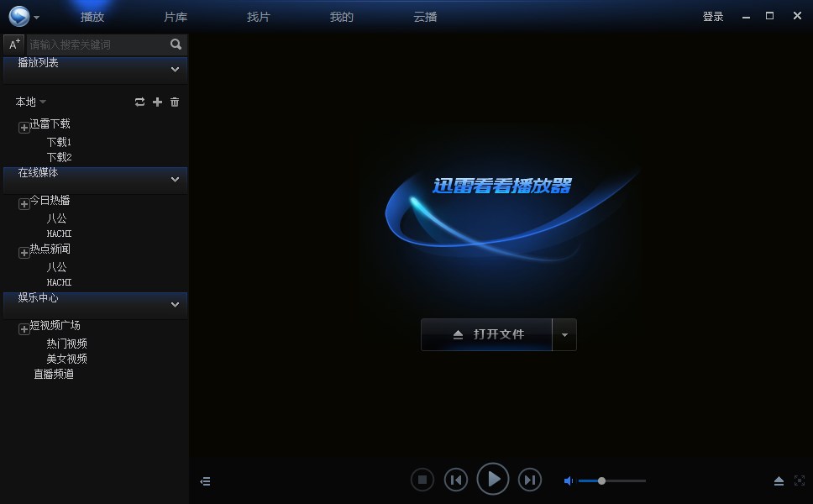This screenshot has width=813, height=504.
Task: Switch to the 片库 tab
Action: pyautogui.click(x=175, y=16)
